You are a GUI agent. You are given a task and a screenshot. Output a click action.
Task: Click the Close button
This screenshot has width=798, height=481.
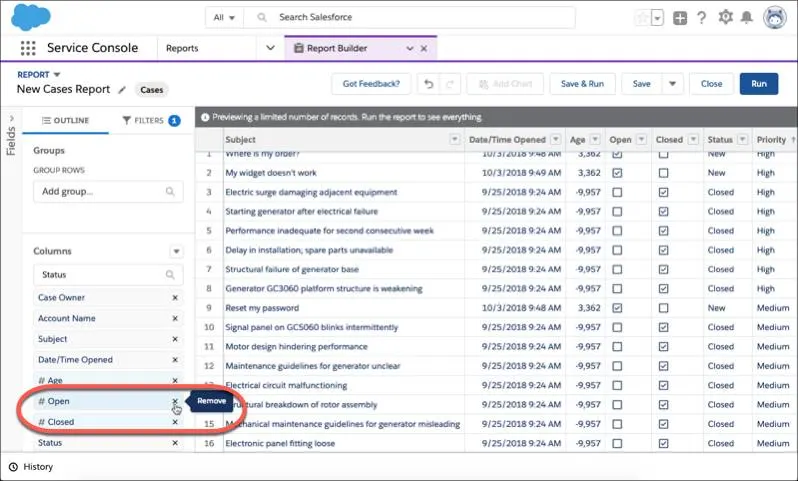(711, 84)
